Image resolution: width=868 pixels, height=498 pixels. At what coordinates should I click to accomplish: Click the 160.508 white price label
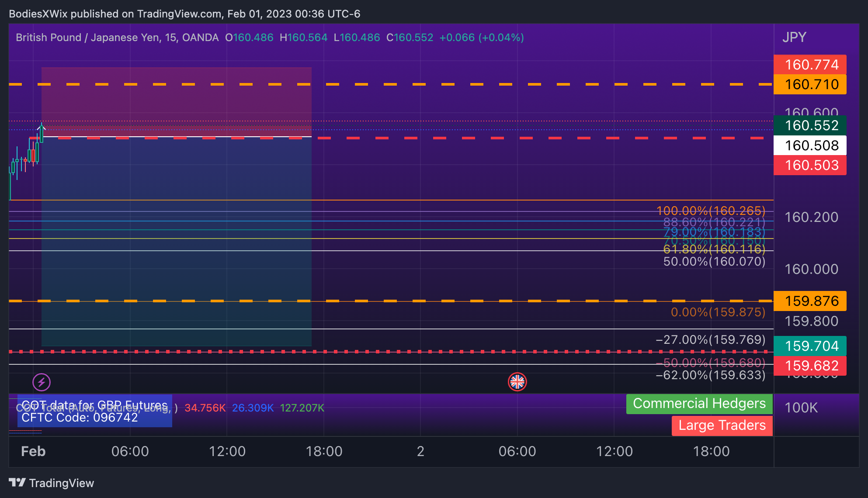[810, 145]
